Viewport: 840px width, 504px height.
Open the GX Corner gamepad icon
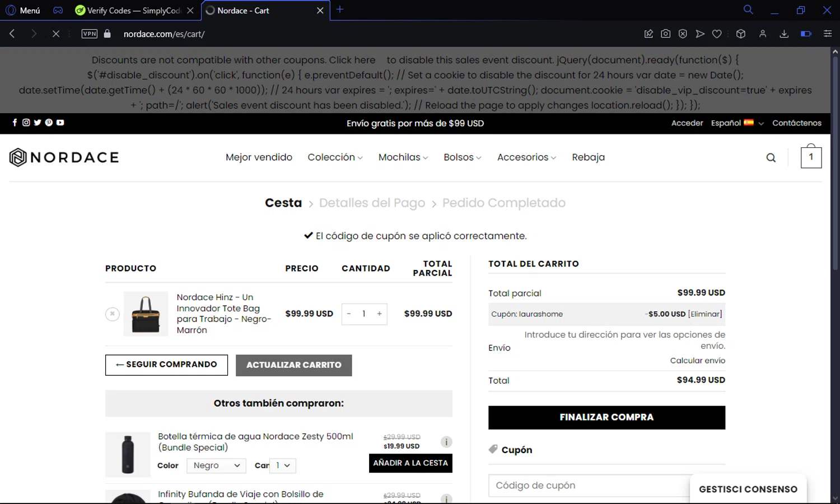[x=58, y=10]
